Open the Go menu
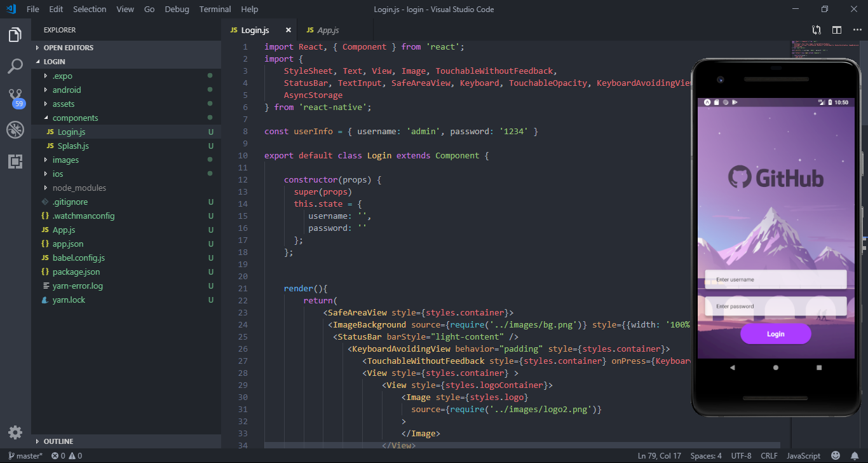 point(149,9)
